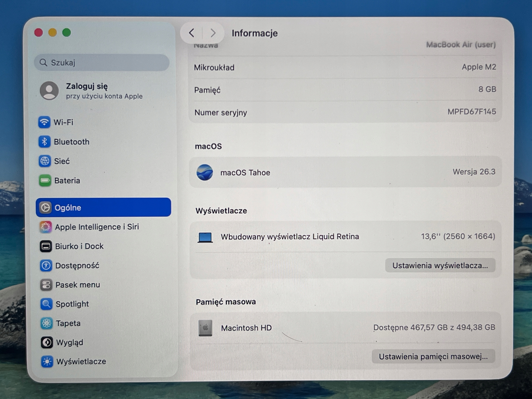Click the macOS Tahoe logo icon
The width and height of the screenshot is (532, 399).
click(x=205, y=172)
